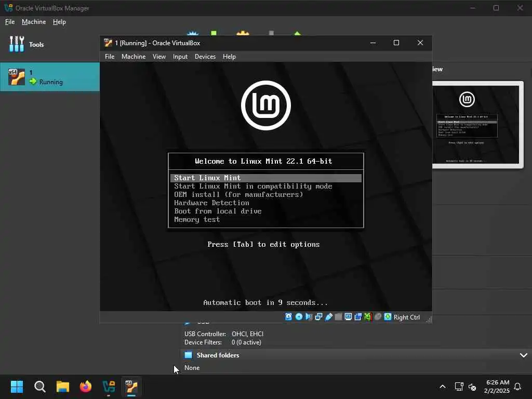Close the running VM window

tap(420, 43)
